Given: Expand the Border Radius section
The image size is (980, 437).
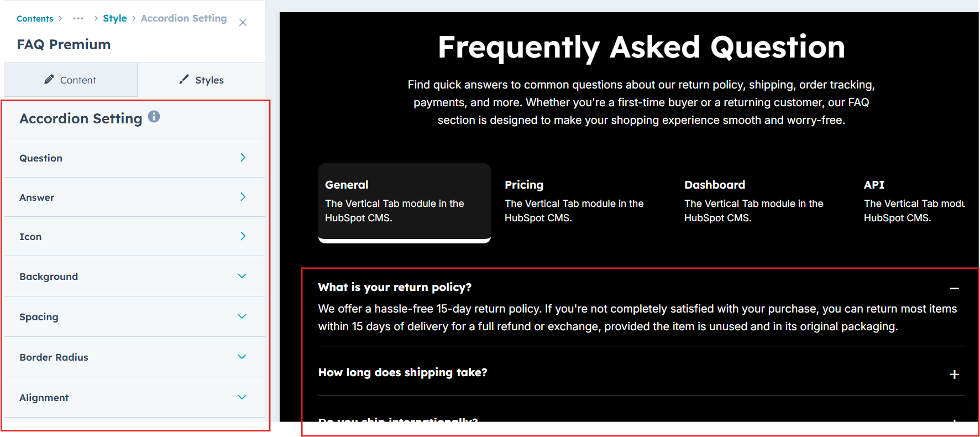Looking at the screenshot, I should pos(242,357).
